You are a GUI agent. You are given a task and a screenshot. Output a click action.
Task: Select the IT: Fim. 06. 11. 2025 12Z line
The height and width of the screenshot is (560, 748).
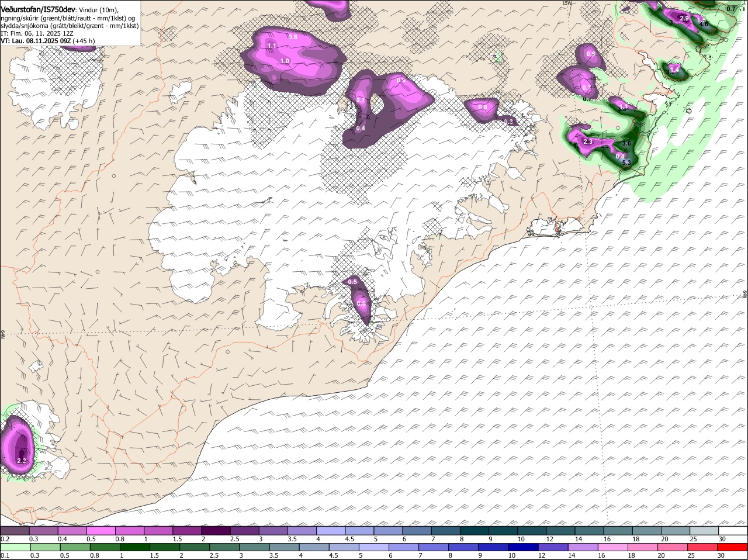37,34
